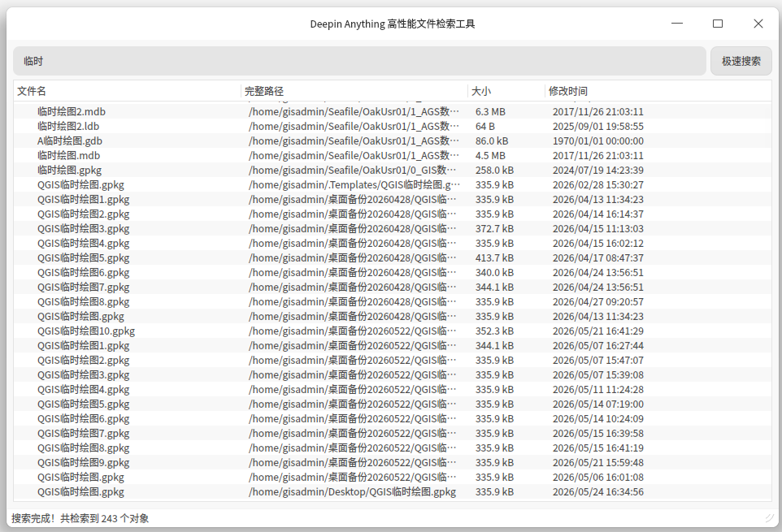Viewport: 782px width, 532px height.
Task: Click the 2024/07/19 14:23:39 timestamp
Action: [598, 171]
